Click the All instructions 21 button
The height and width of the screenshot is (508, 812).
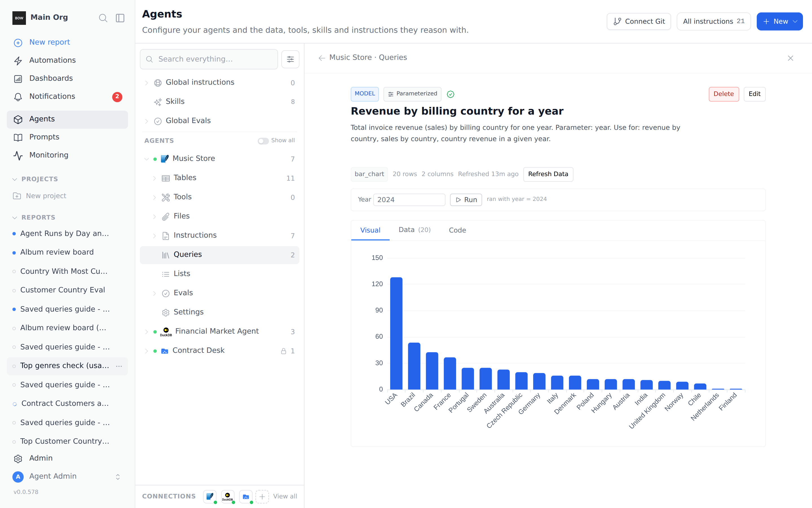(713, 21)
